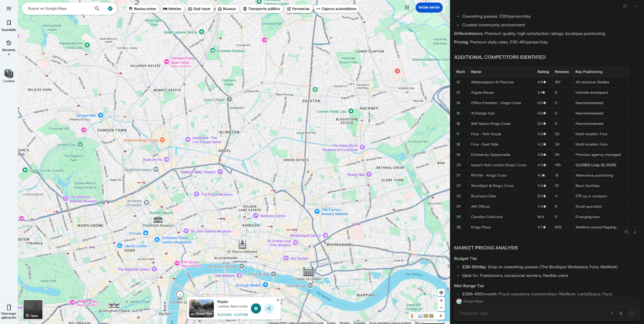Download the competitors table

point(635,232)
